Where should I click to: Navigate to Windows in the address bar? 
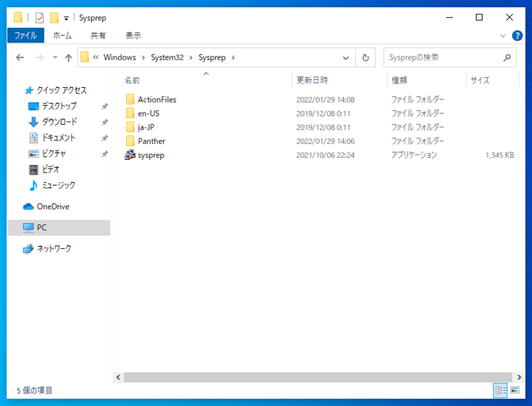click(x=120, y=57)
